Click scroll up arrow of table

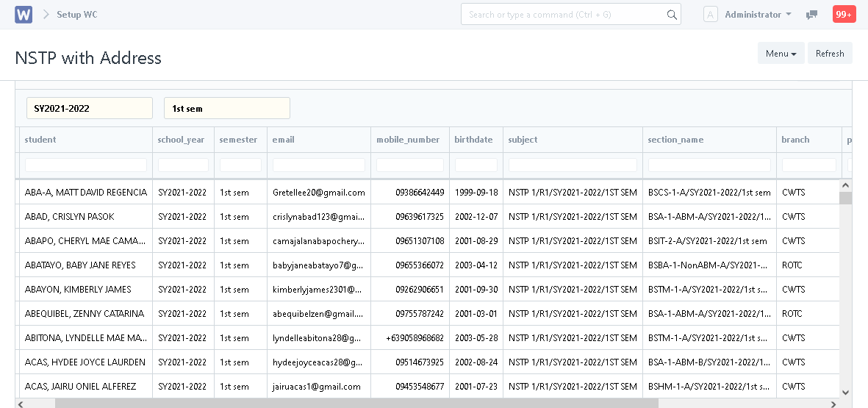[845, 185]
